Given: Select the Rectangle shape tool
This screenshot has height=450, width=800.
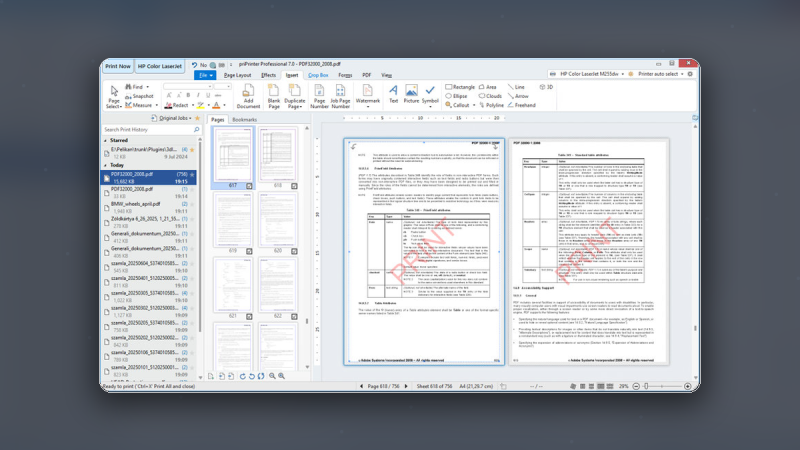Looking at the screenshot, I should [460, 87].
